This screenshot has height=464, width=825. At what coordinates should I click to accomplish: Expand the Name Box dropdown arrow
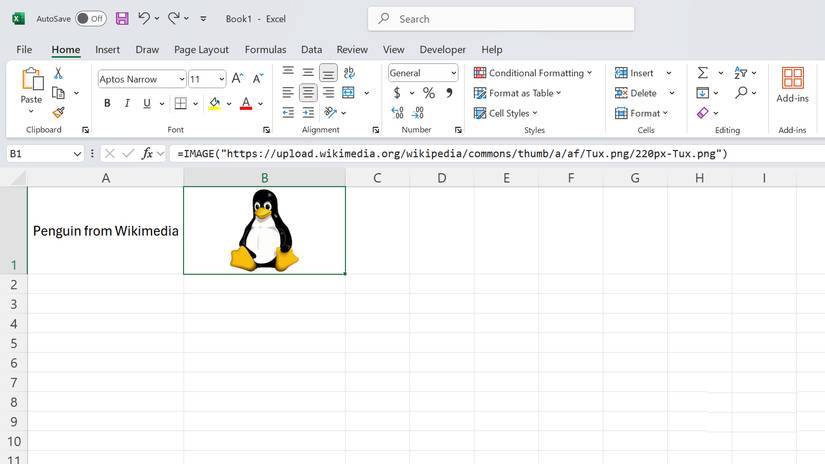pos(77,154)
